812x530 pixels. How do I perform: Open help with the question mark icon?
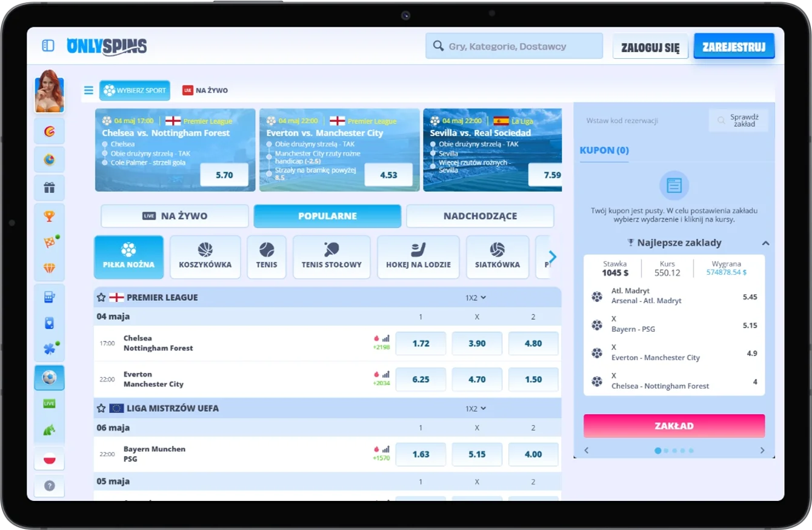coord(50,486)
